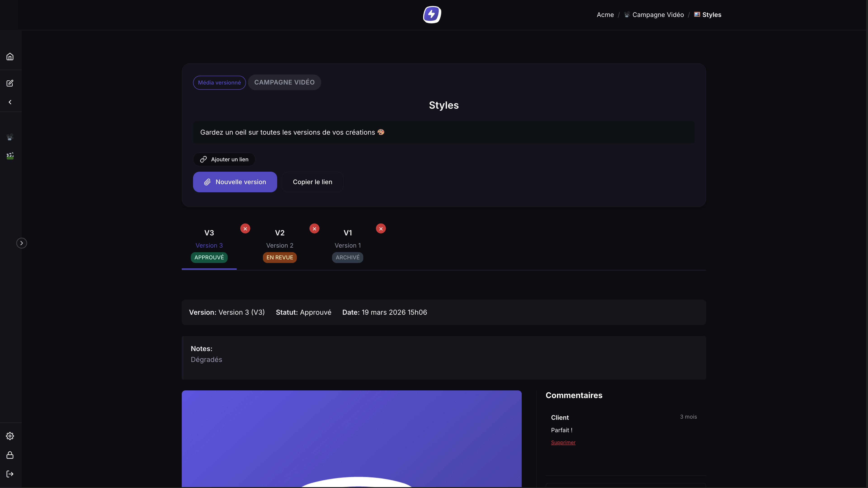The height and width of the screenshot is (488, 868).
Task: Open the home icon in sidebar
Action: click(x=10, y=56)
